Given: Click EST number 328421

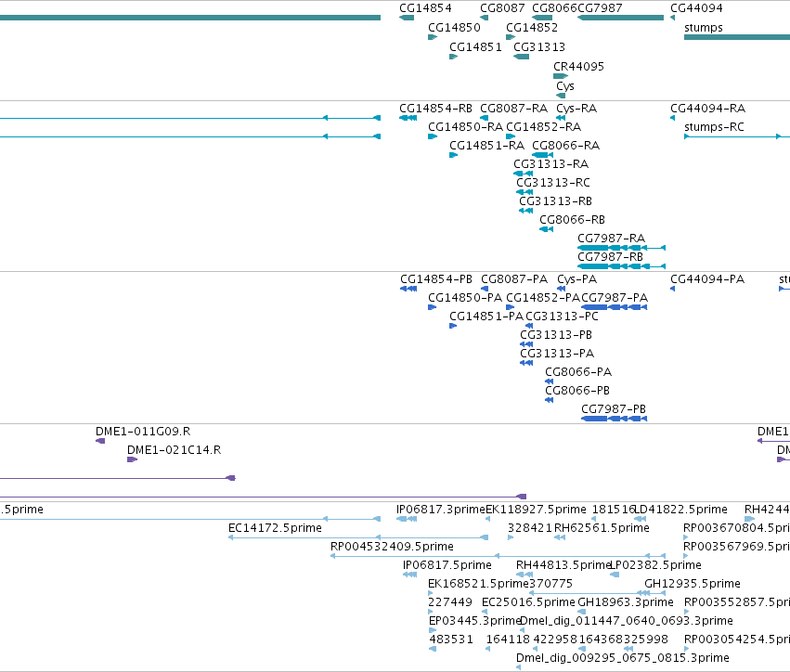Looking at the screenshot, I should tap(530, 528).
